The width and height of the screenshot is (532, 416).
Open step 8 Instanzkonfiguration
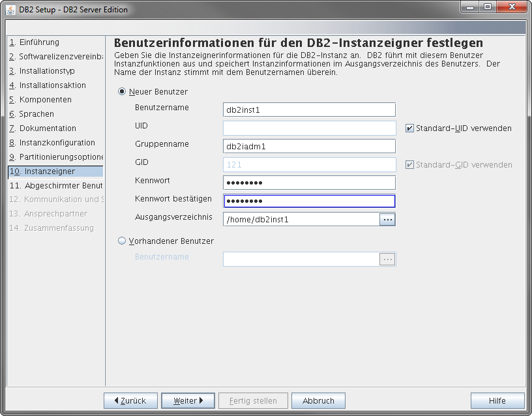(x=52, y=143)
